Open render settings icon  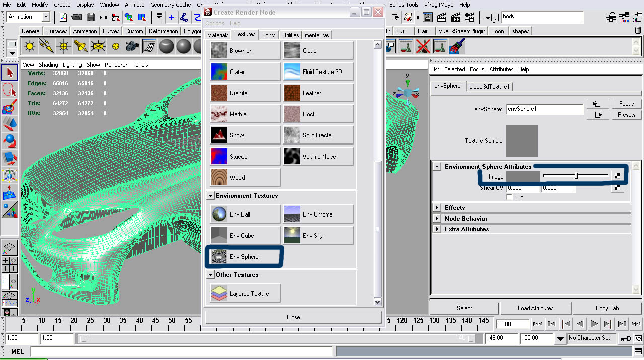tap(470, 17)
